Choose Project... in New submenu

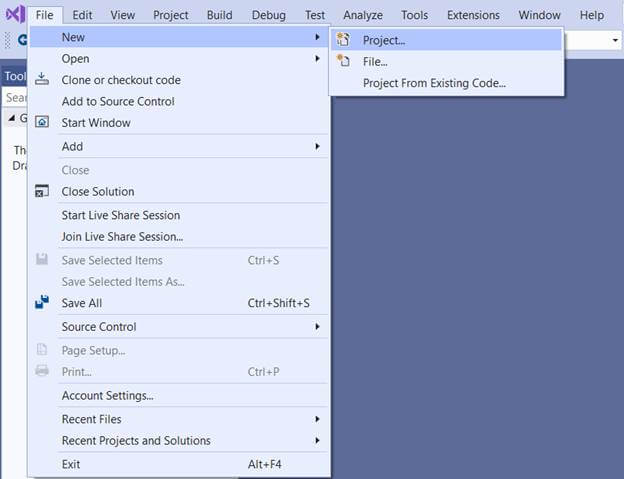coord(446,40)
